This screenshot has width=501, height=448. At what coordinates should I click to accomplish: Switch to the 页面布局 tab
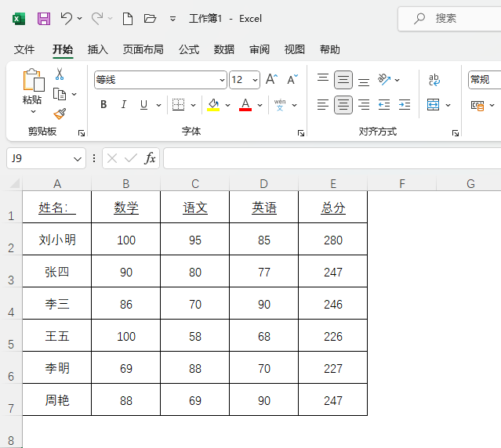point(143,49)
